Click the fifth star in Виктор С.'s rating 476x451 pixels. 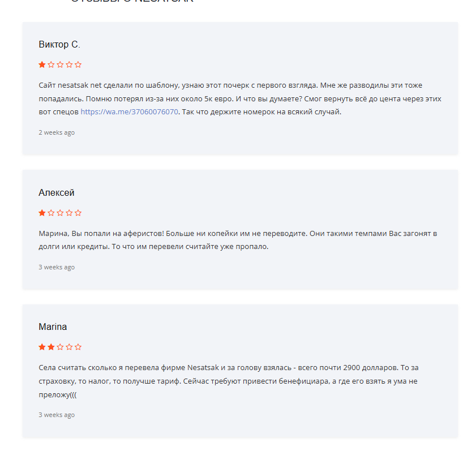point(78,65)
